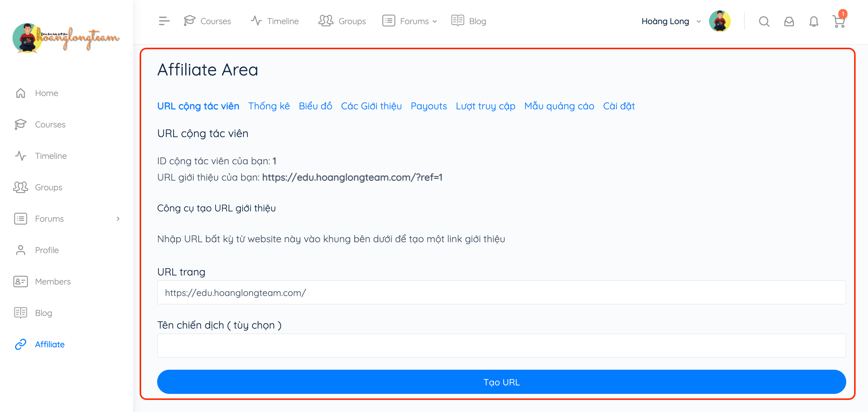Click the referral URL https://edu.hoanglongteam.com/?ref=1
The image size is (868, 412).
(352, 177)
